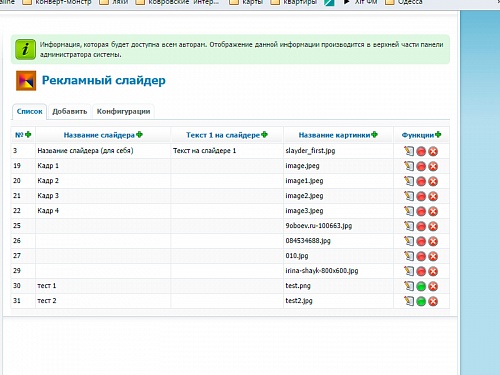Click the "Функции" column header

coord(418,135)
